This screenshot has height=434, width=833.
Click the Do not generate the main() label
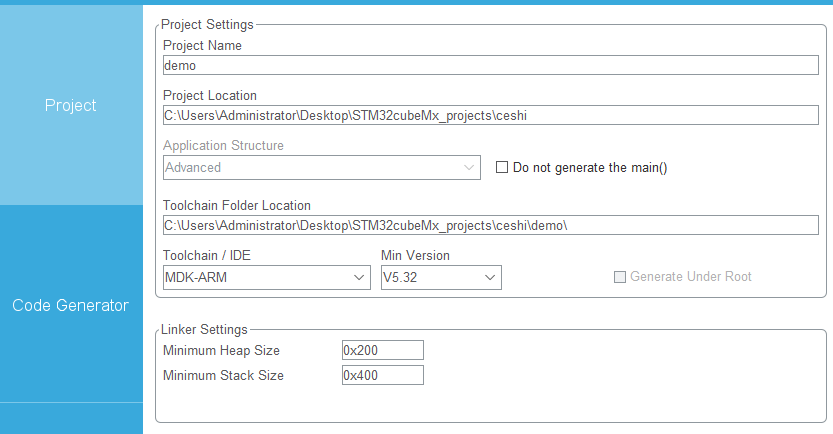(590, 167)
